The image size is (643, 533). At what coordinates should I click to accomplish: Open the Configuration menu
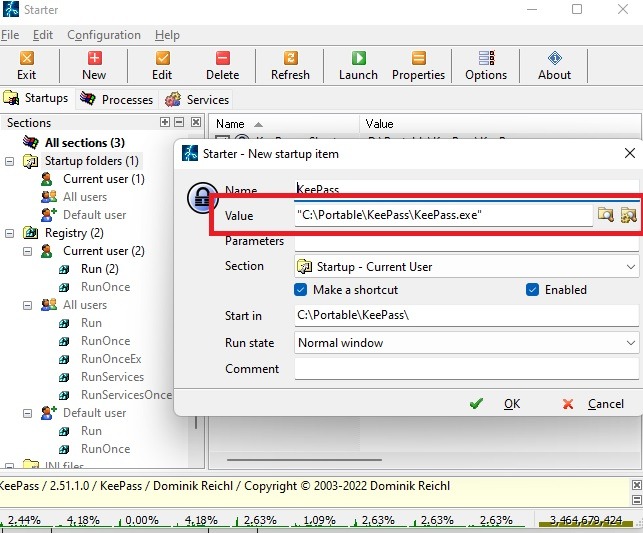click(x=104, y=35)
